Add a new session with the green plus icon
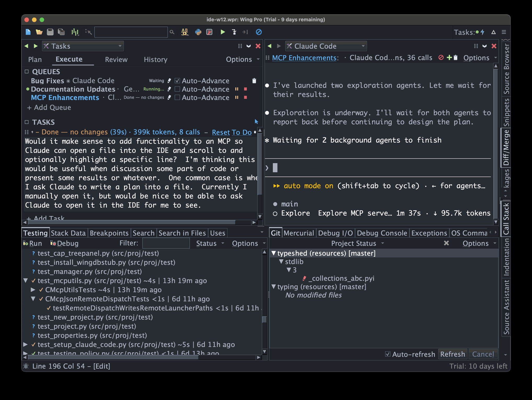 click(x=449, y=57)
